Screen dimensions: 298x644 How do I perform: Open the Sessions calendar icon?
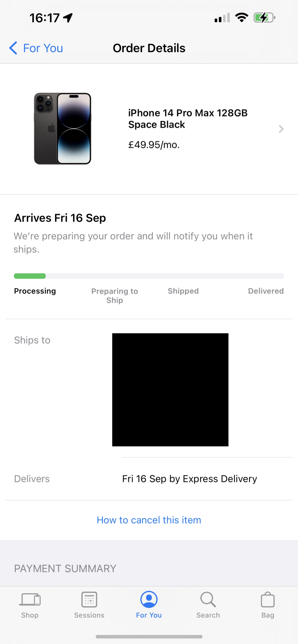click(89, 600)
